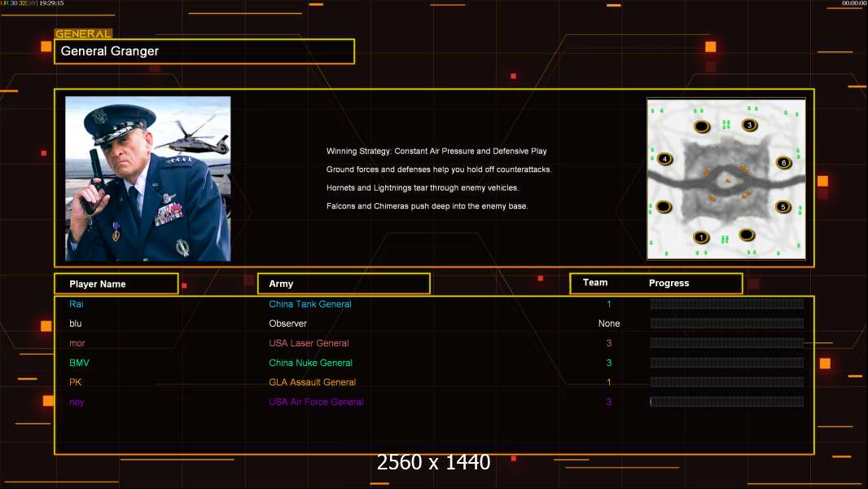868x489 pixels.
Task: Click the Winning Strategy text line
Action: tap(436, 152)
